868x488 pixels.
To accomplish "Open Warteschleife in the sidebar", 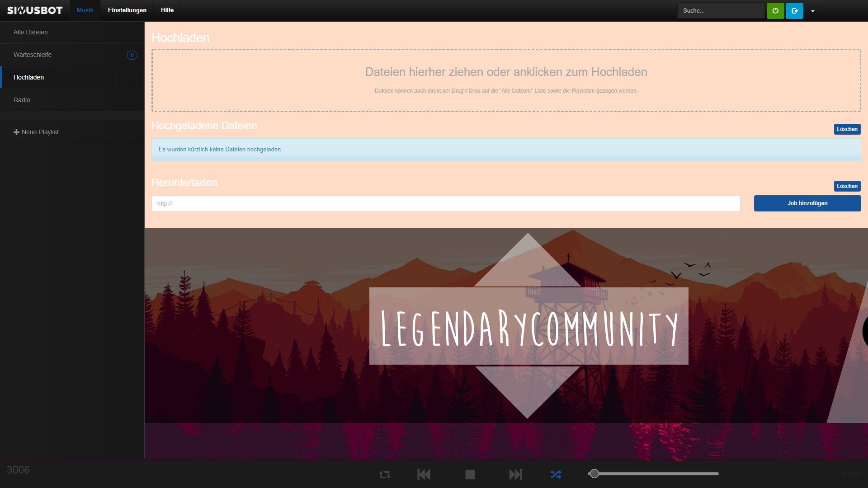I will tap(33, 55).
